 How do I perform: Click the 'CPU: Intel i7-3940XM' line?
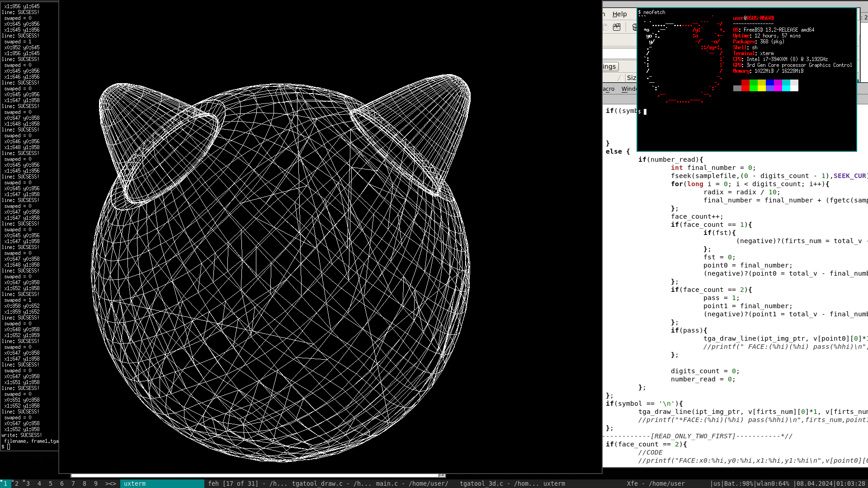(x=780, y=59)
